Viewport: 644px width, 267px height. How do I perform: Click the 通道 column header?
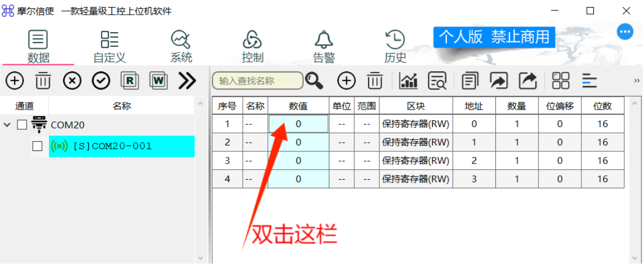[24, 106]
